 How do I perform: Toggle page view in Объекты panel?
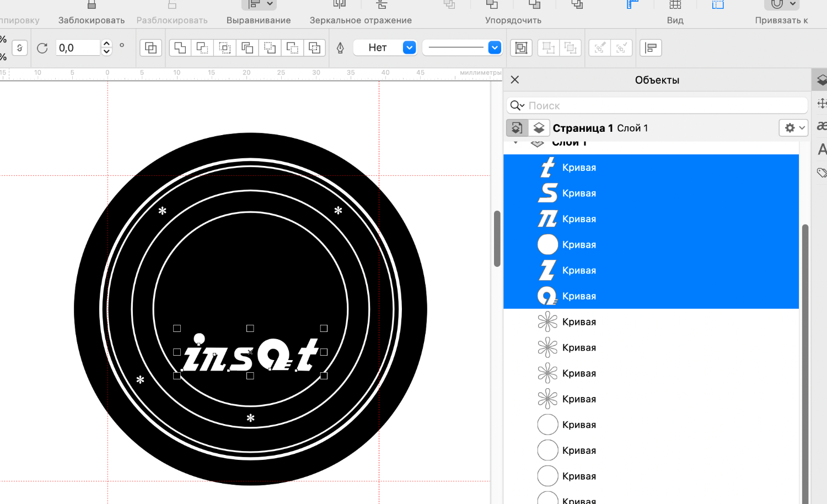tap(517, 128)
